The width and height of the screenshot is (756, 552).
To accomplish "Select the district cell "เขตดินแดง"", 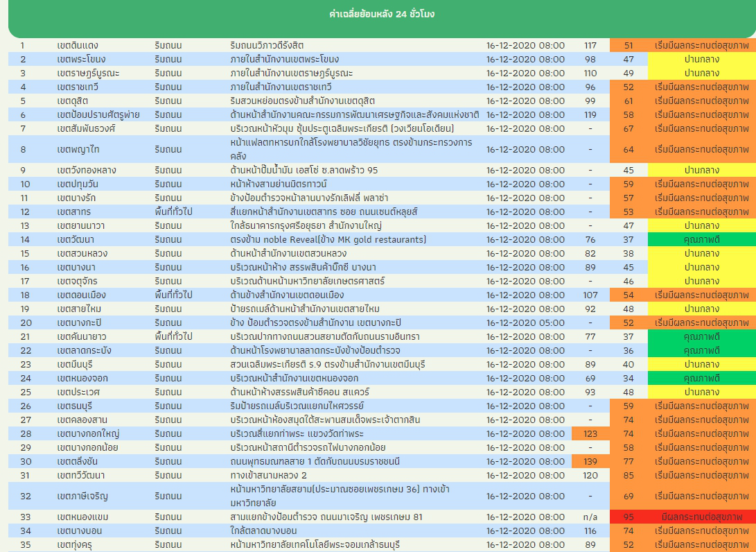I will pos(78,45).
